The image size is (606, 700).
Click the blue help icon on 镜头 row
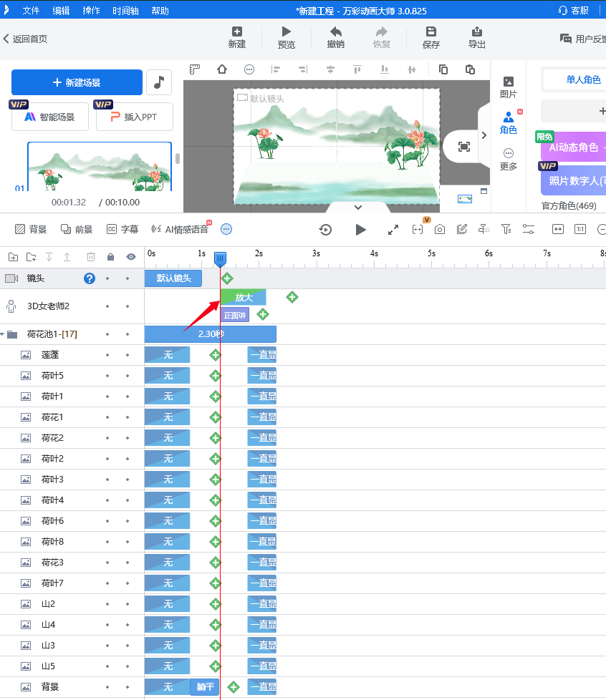90,278
